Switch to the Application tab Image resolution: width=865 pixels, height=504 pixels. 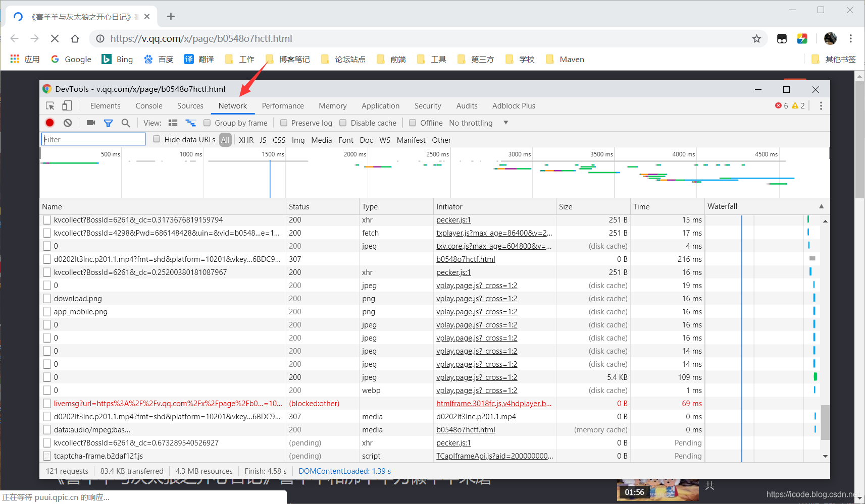pos(380,106)
